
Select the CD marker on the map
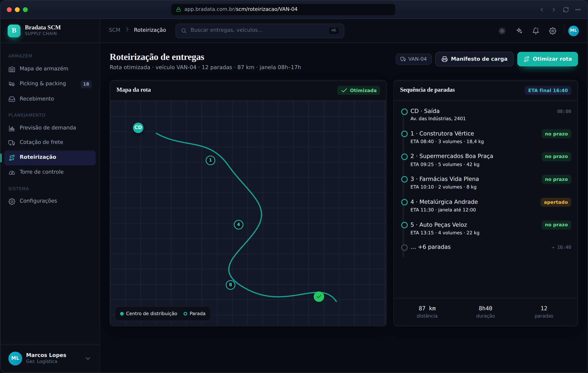(x=138, y=128)
